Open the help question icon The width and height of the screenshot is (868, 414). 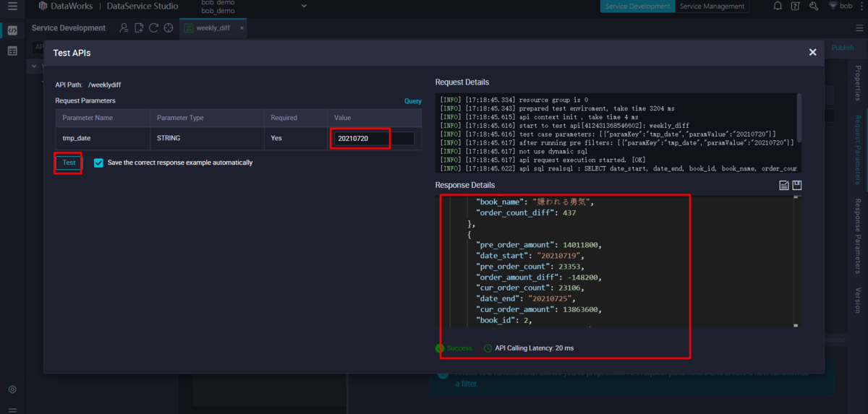(x=796, y=7)
